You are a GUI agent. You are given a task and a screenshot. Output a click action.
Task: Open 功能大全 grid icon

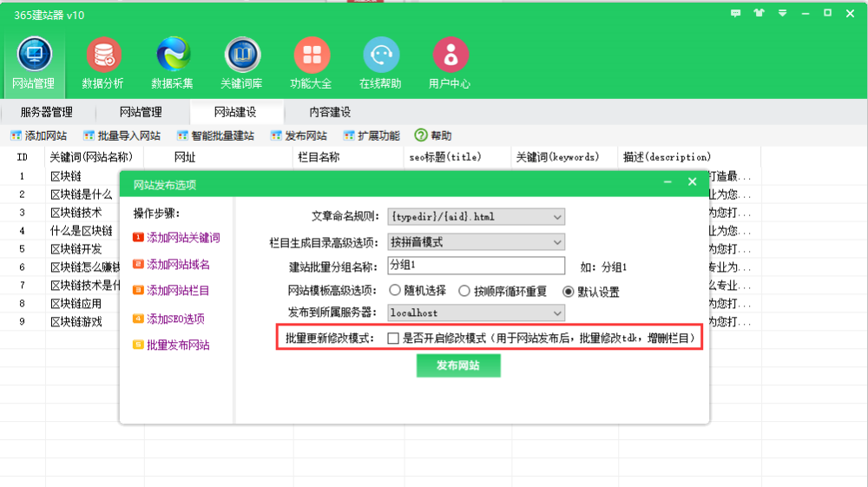click(312, 56)
